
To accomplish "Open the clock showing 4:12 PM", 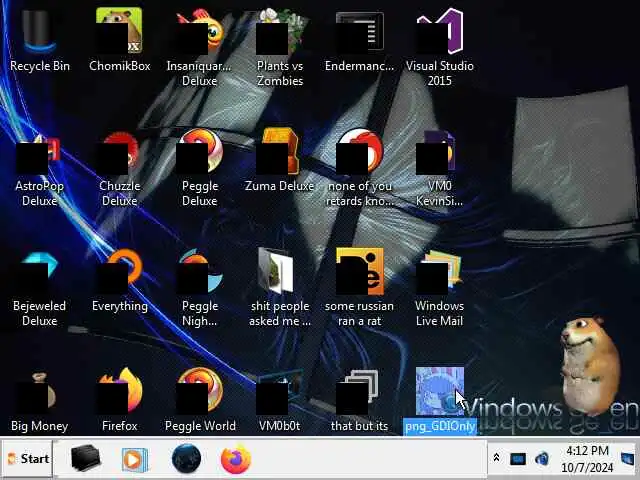I will [587, 459].
